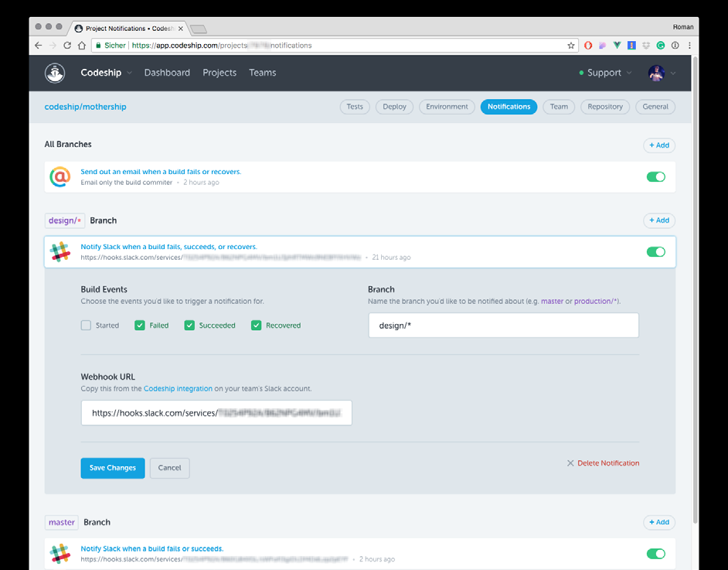Expand the Codeship dropdown chevron
Image resolution: width=728 pixels, height=570 pixels.
pos(130,73)
